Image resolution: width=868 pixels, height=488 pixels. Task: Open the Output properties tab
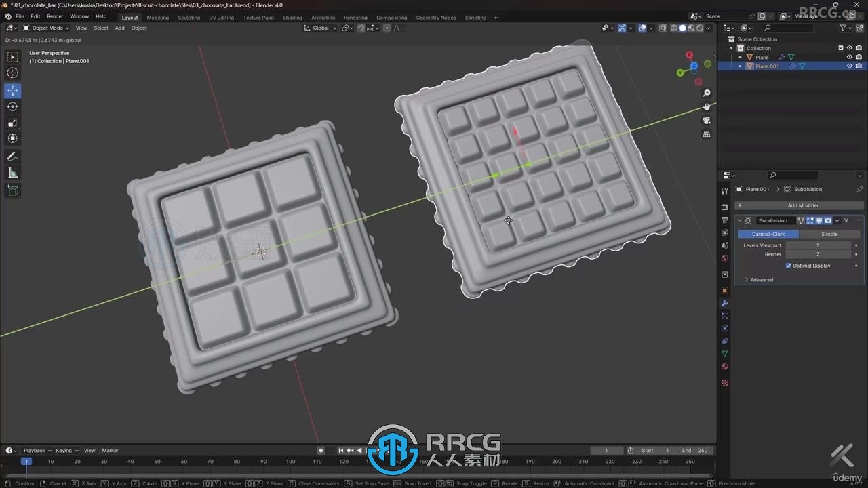(x=724, y=220)
